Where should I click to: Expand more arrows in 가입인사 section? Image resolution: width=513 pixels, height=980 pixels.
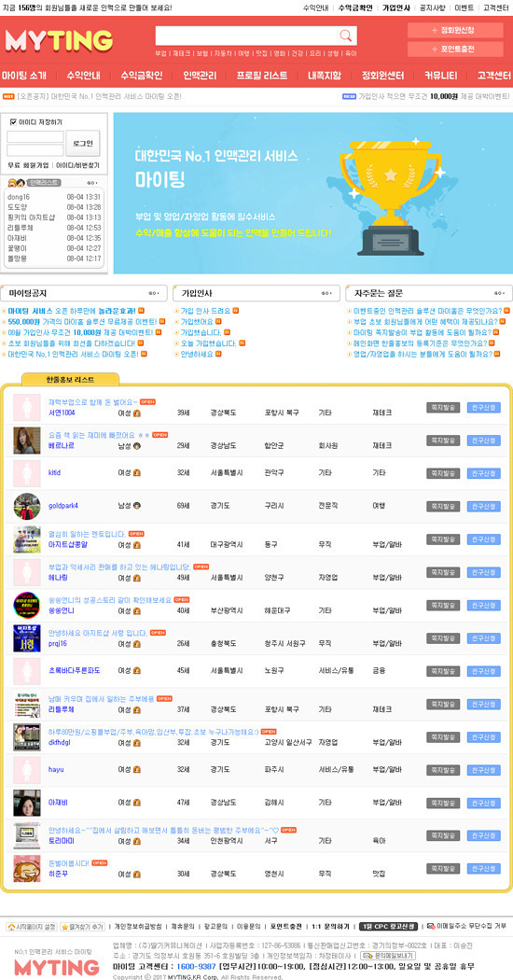coord(326,293)
